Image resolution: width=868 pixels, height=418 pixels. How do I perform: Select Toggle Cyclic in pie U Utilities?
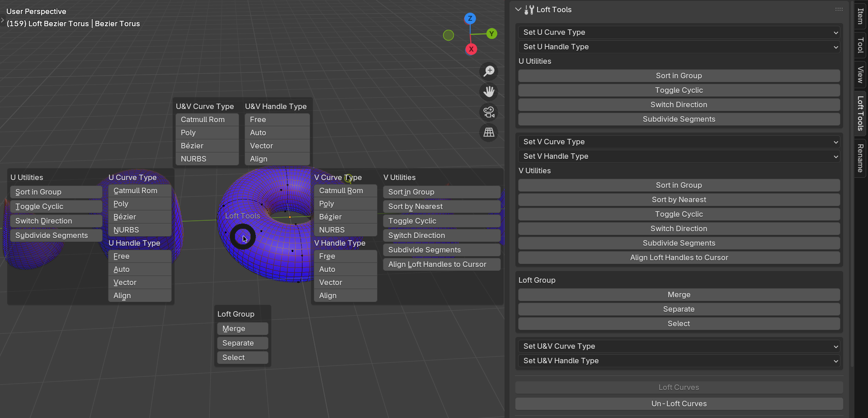point(56,206)
